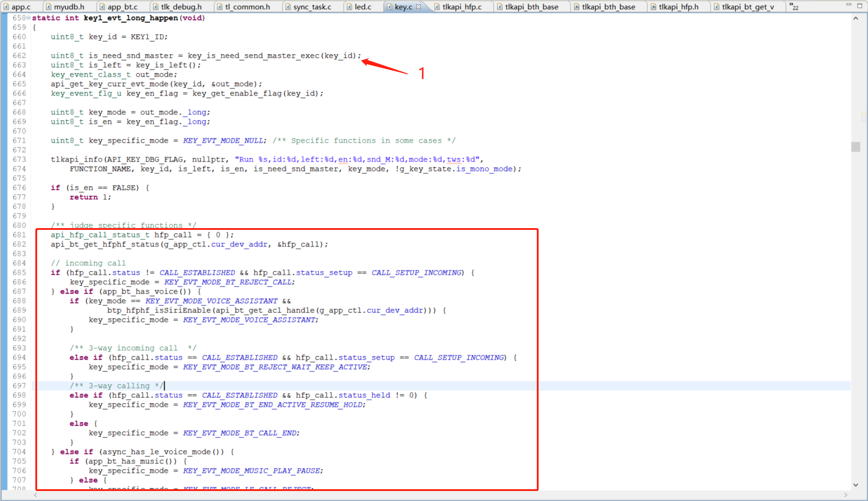The height and width of the screenshot is (501, 868).
Task: Click KEY_EVT_MODE_BT_REJECT_CALL constant
Action: (227, 282)
